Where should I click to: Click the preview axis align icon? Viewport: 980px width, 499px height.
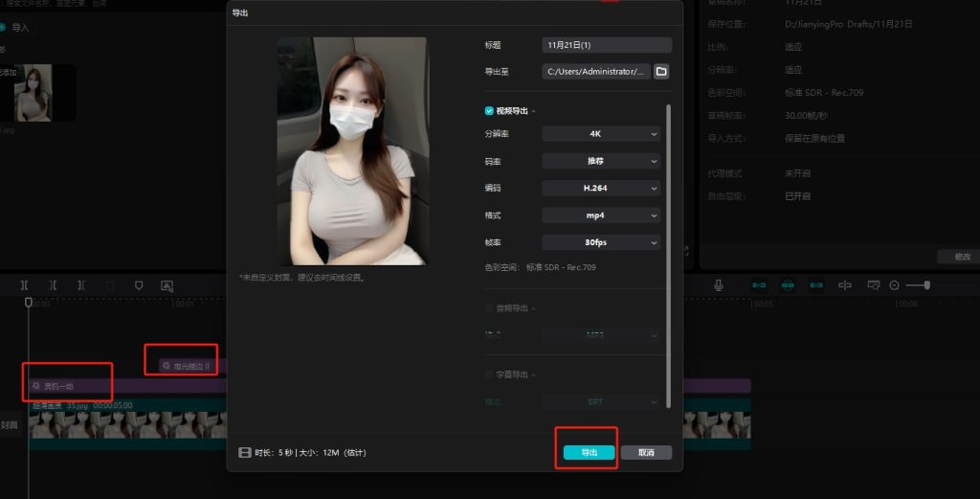(845, 285)
